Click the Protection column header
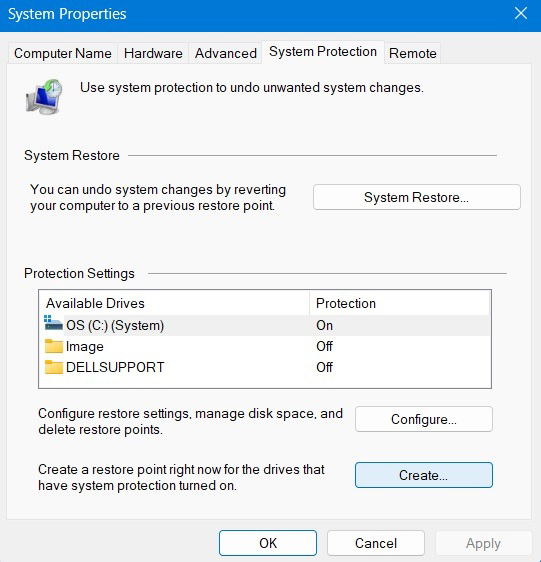 [x=400, y=303]
